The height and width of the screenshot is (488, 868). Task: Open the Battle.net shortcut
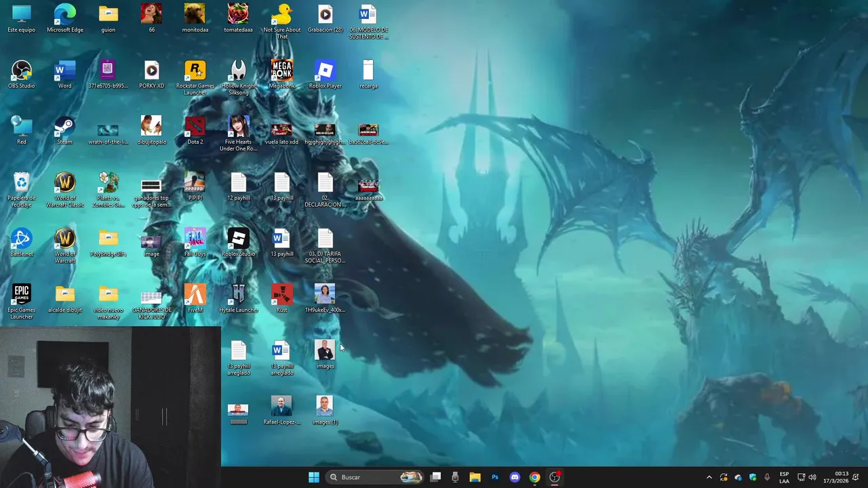coord(22,243)
